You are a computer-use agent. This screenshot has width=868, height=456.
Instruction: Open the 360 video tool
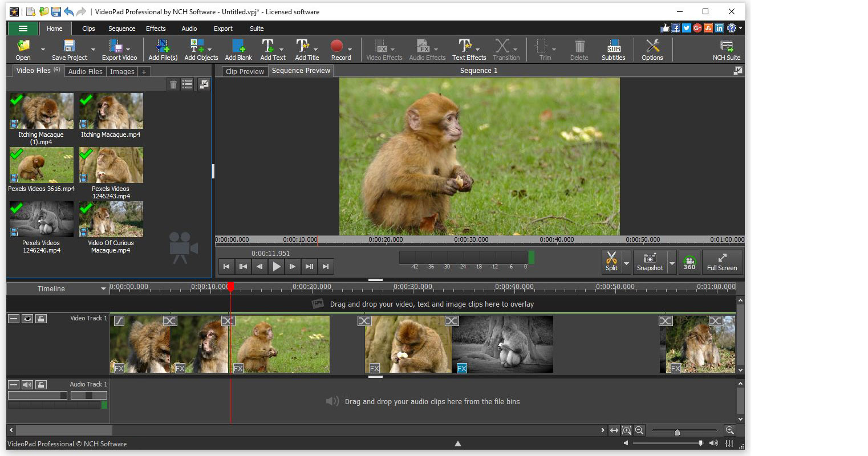pos(689,262)
